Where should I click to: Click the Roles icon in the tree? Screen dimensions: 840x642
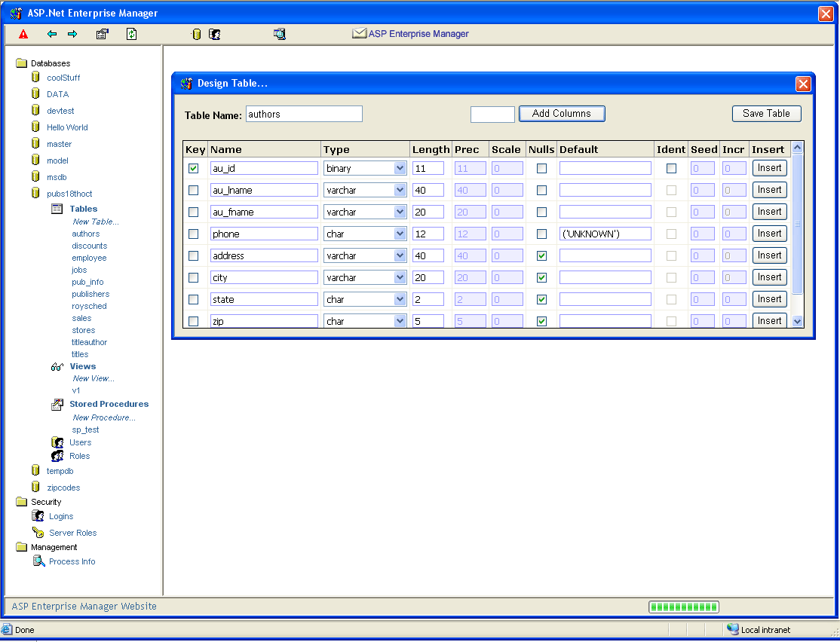coord(57,456)
